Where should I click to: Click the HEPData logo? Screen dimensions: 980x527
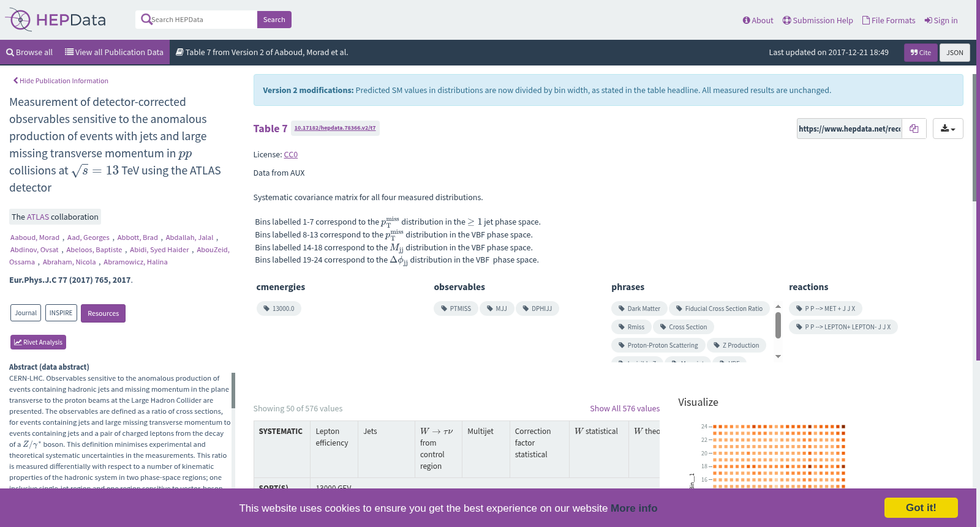point(55,20)
